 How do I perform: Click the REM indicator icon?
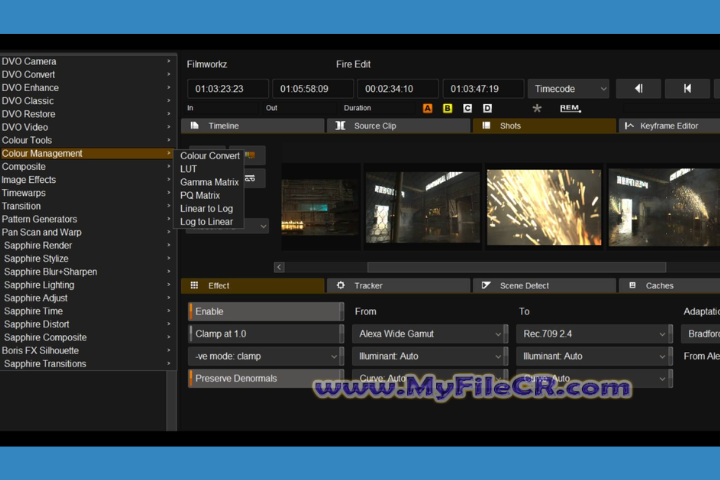point(570,108)
